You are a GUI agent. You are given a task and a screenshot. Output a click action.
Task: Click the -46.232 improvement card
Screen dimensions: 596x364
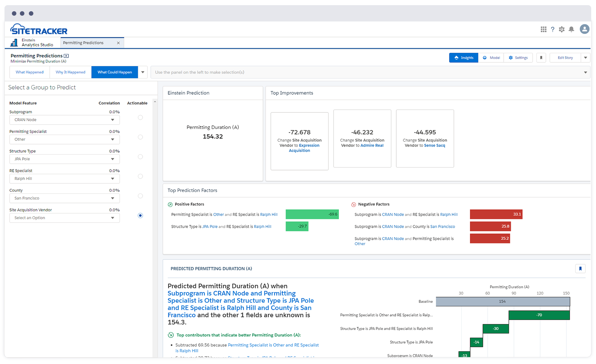coord(362,138)
